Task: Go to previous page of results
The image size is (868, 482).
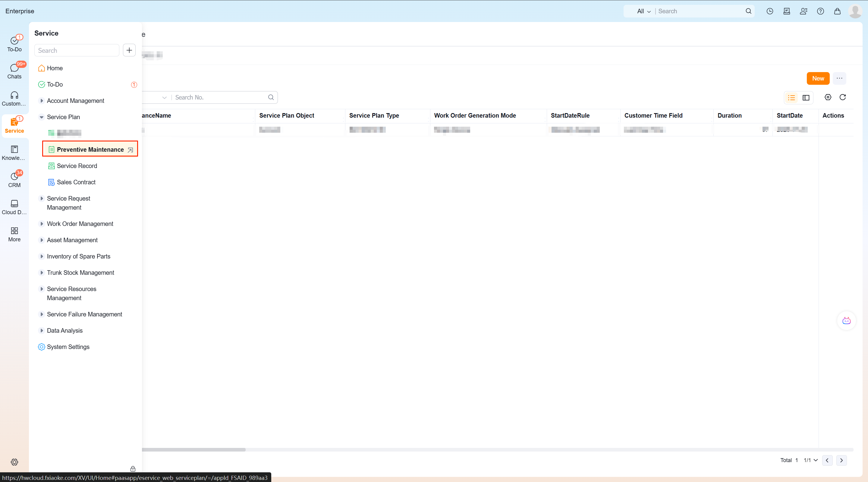Action: click(x=827, y=460)
